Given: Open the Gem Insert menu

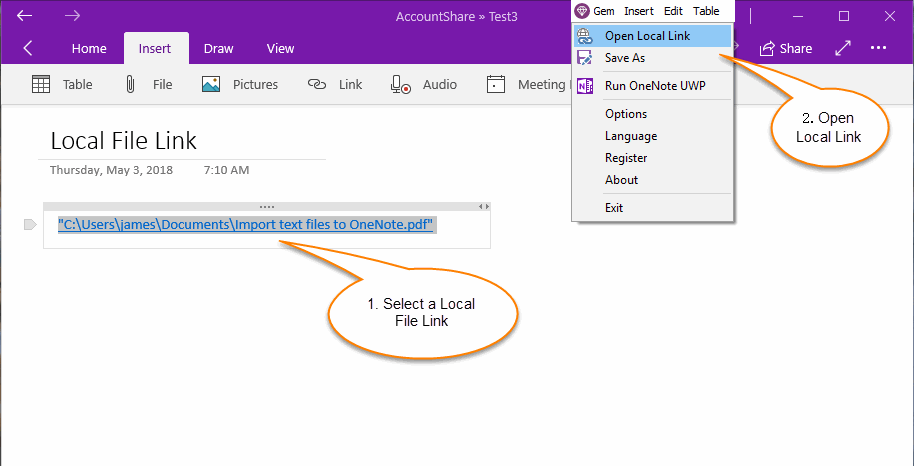Looking at the screenshot, I should 639,11.
